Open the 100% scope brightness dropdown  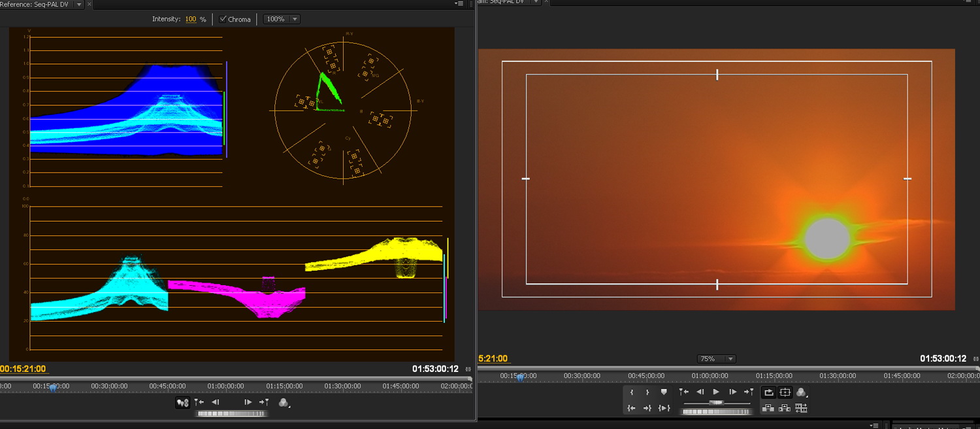point(282,19)
